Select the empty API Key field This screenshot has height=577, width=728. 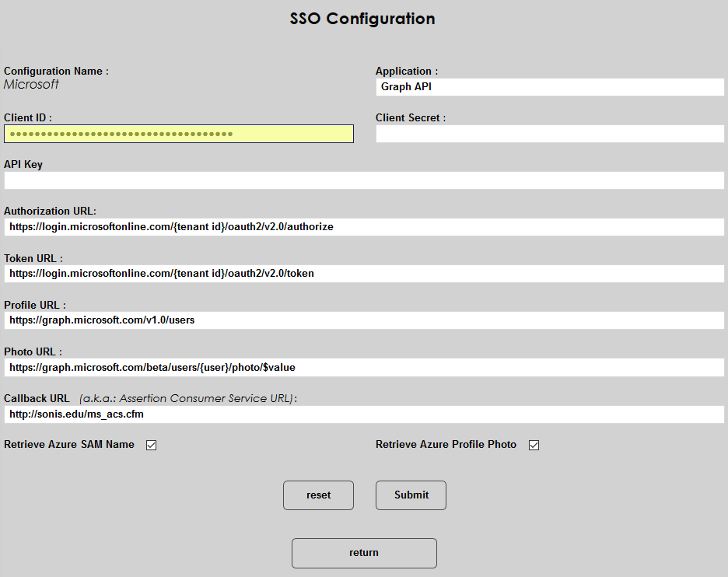click(x=363, y=180)
